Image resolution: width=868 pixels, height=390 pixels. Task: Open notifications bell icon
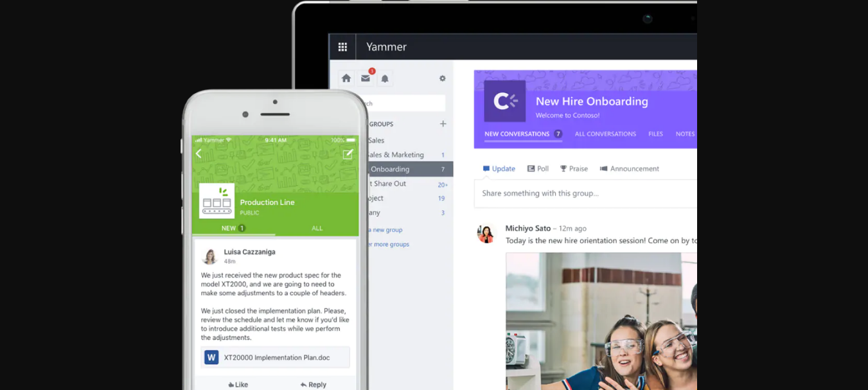tap(385, 78)
